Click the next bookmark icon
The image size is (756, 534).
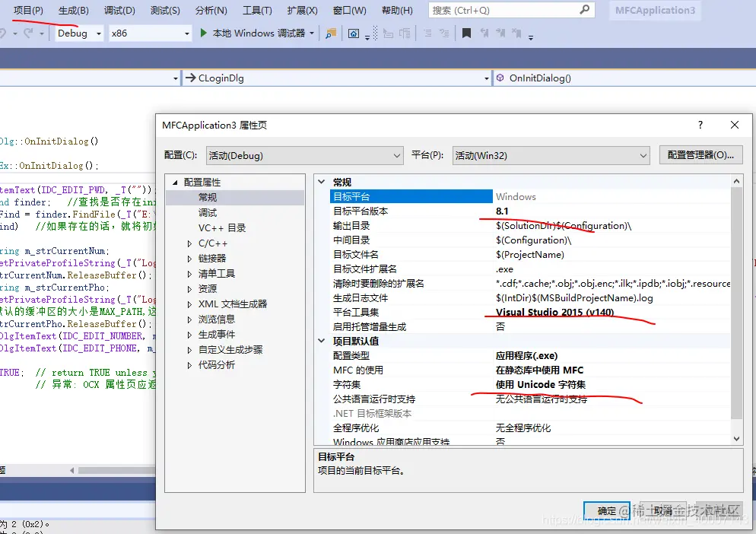500,33
